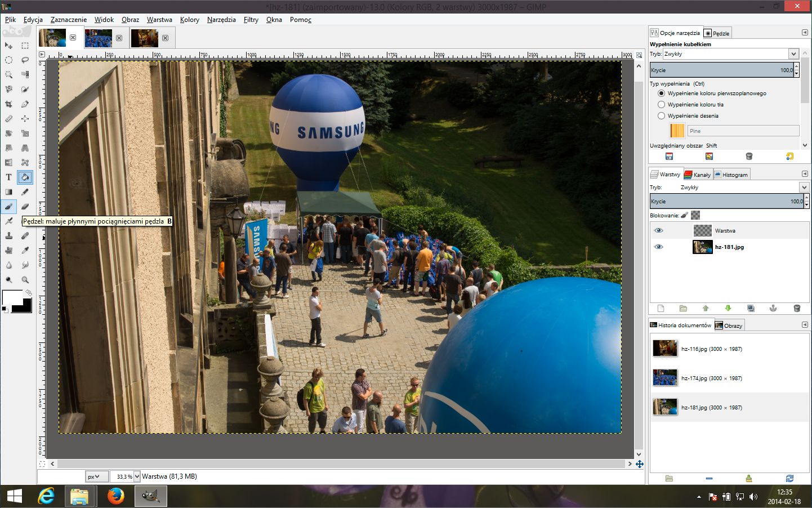Viewport: 812px width, 508px height.
Task: Select the Clone stamp tool
Action: click(9, 236)
